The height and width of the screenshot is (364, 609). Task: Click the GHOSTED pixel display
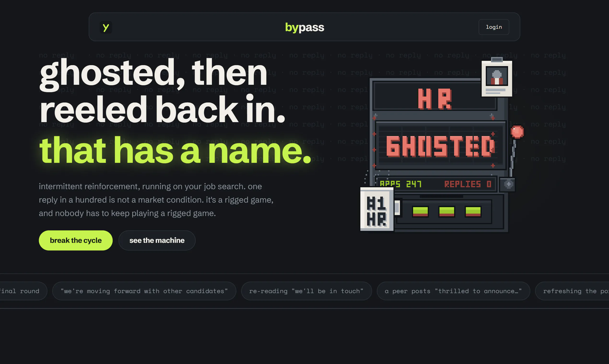tap(441, 146)
